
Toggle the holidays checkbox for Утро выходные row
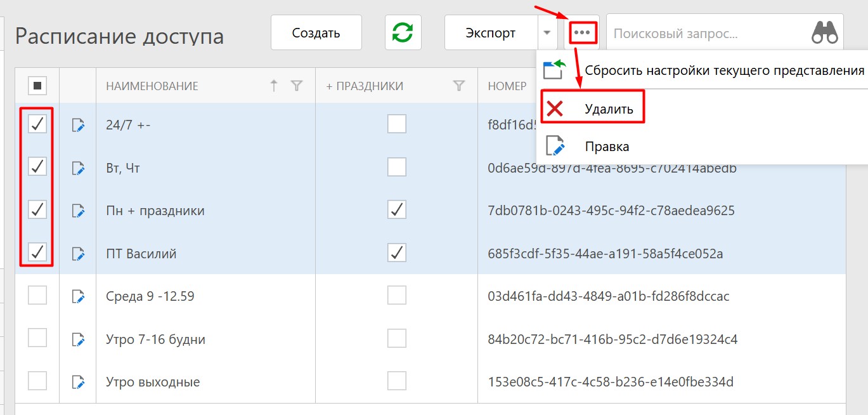click(397, 381)
